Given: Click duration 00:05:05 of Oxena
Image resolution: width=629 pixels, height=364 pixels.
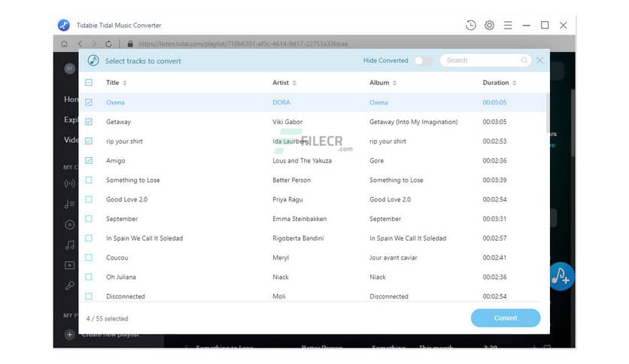Looking at the screenshot, I should click(494, 102).
